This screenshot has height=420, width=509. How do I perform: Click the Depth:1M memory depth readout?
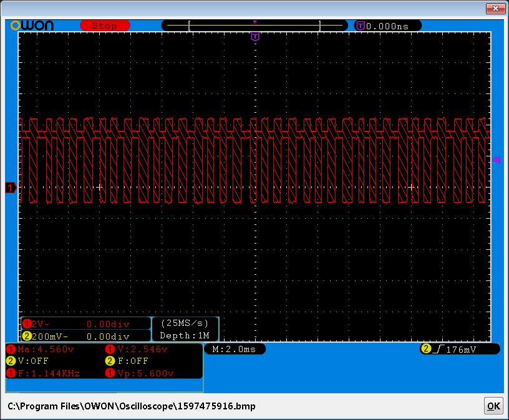185,335
